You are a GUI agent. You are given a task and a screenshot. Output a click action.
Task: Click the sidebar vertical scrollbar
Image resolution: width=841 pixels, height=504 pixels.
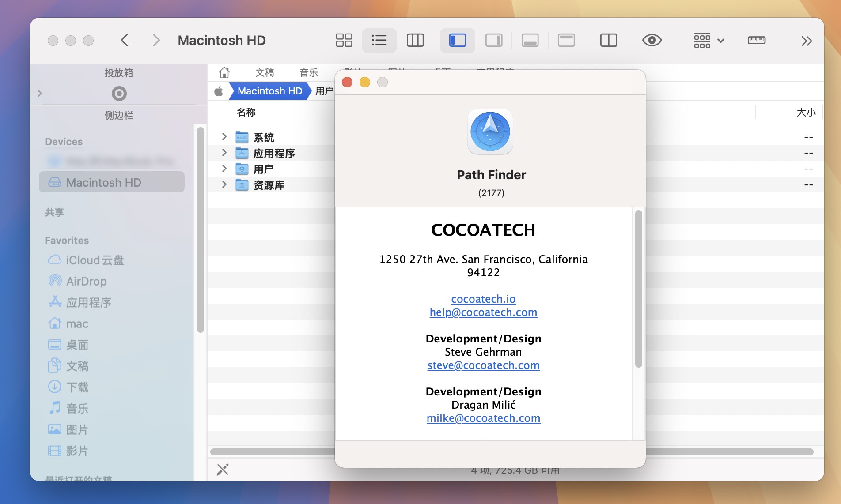tap(200, 229)
